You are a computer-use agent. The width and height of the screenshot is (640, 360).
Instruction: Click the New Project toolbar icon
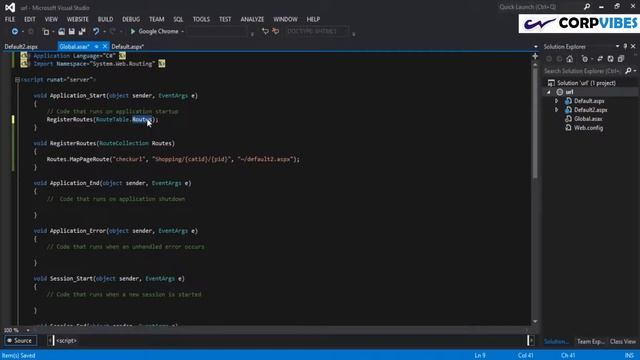46,31
